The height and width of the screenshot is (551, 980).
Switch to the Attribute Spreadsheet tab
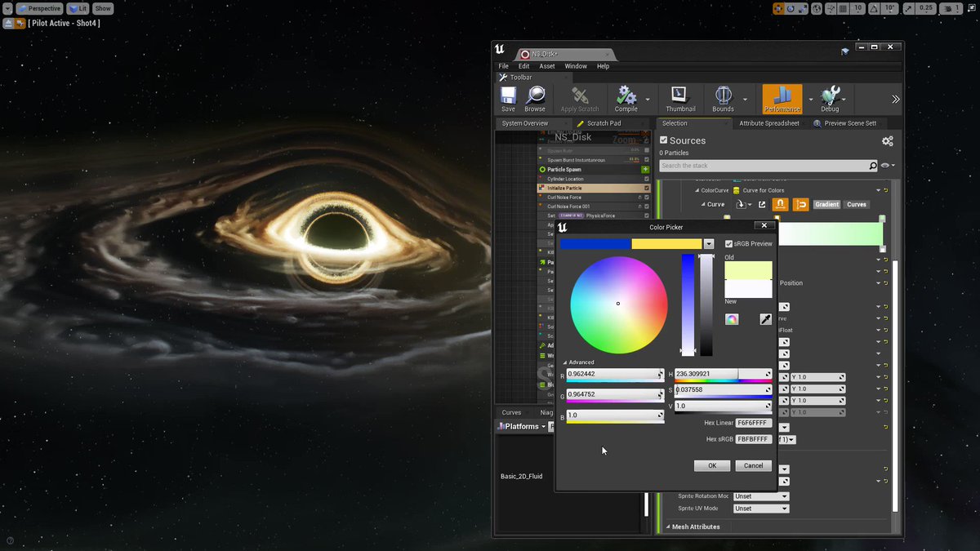click(768, 123)
